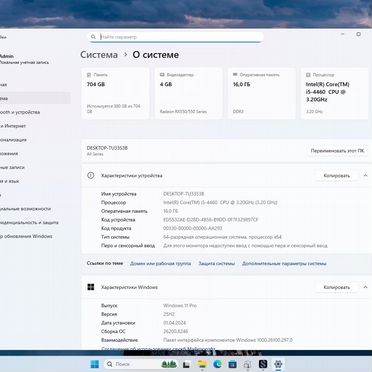The width and height of the screenshot is (372, 372).
Task: Open the Память 704 GB card
Action: coord(115,93)
